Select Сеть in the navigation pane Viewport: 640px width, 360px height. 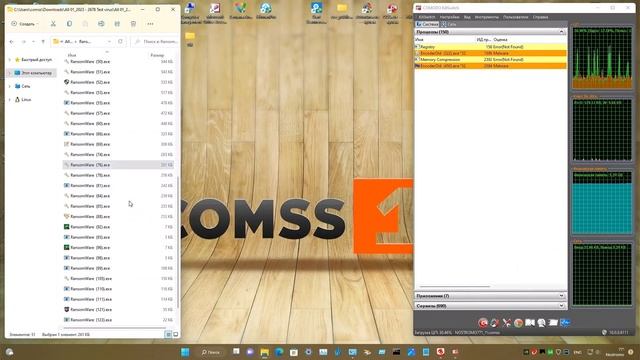(x=22, y=86)
